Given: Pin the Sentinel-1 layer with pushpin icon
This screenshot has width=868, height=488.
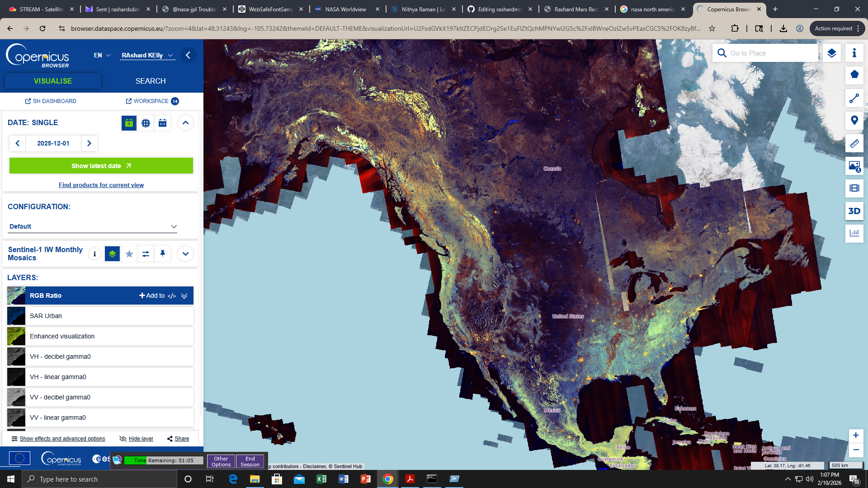Looking at the screenshot, I should pyautogui.click(x=162, y=254).
